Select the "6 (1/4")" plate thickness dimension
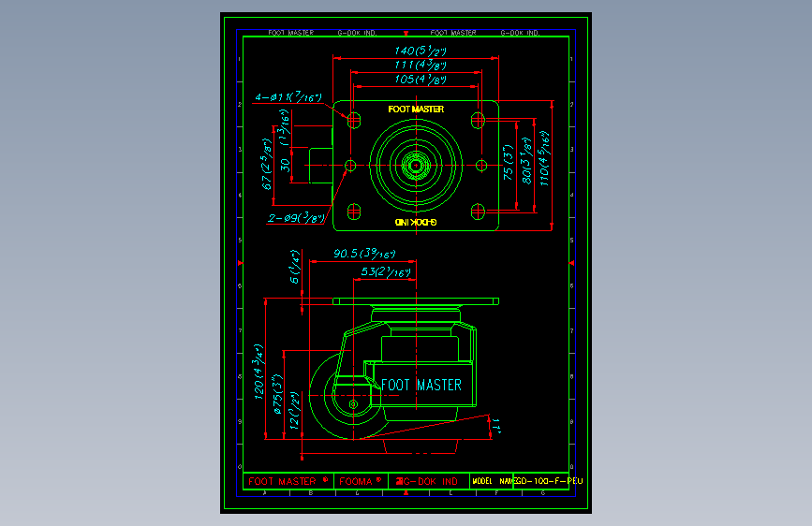This screenshot has width=812, height=526. [294, 267]
